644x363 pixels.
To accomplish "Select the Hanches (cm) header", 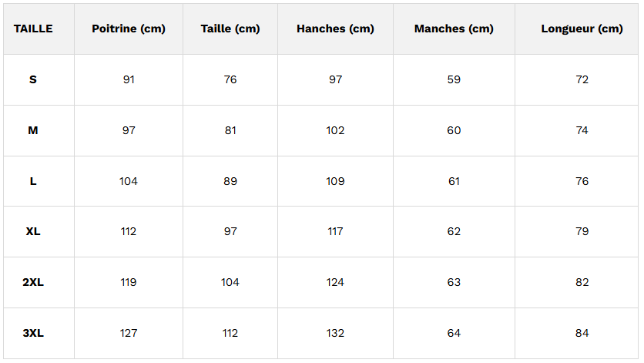I will [x=336, y=29].
